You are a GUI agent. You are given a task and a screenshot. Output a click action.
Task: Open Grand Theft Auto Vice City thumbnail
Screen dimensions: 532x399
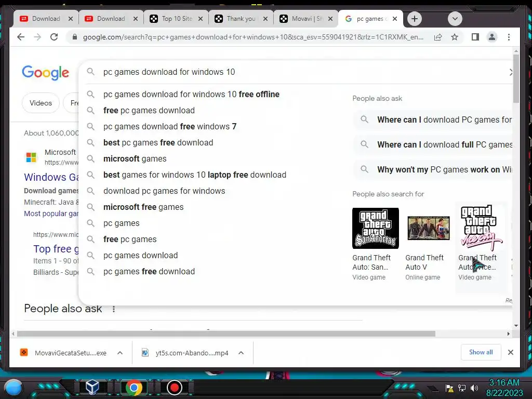pos(481,229)
